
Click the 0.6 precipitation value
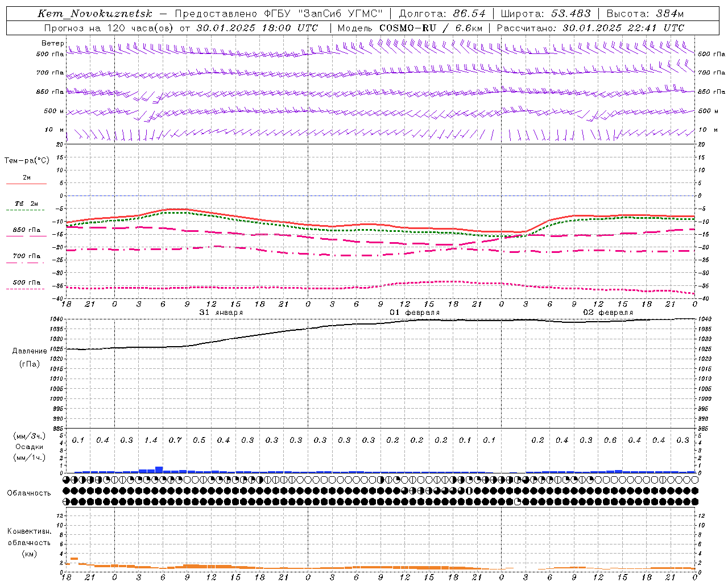click(x=610, y=440)
